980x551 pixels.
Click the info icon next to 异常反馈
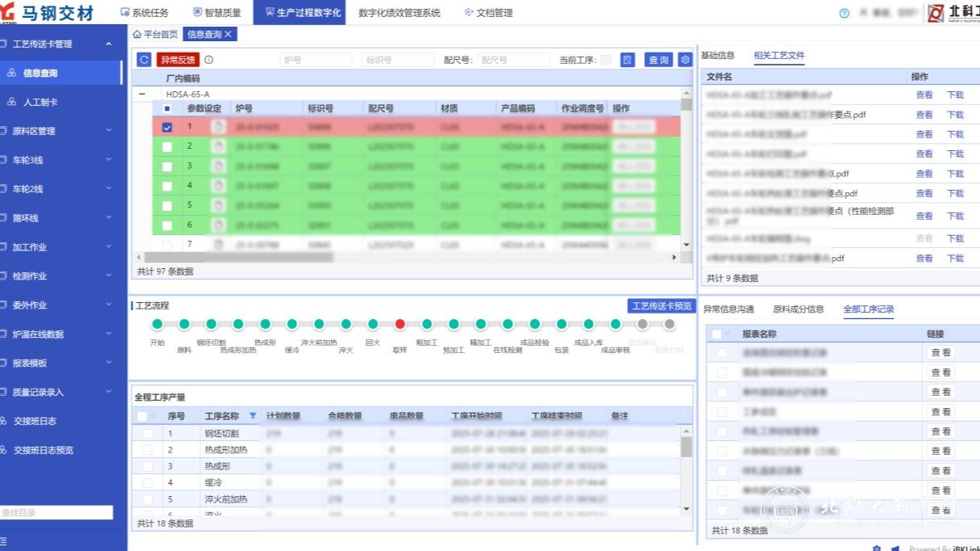coord(209,60)
